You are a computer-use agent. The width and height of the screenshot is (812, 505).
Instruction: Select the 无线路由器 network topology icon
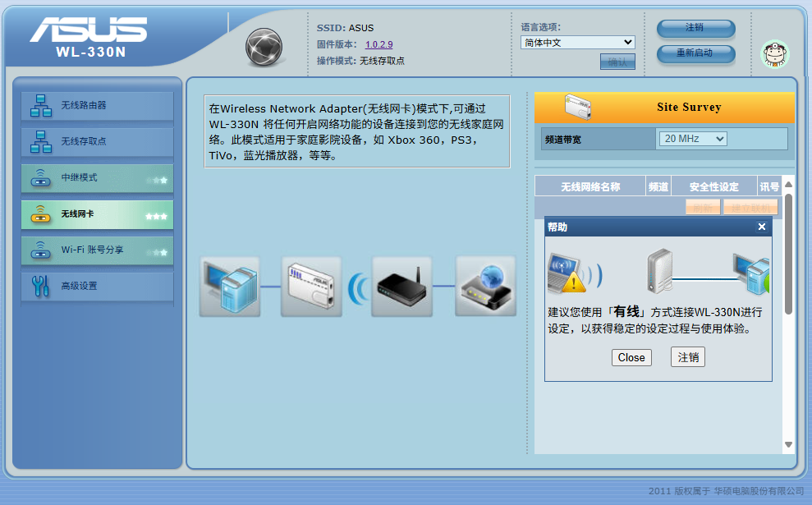pyautogui.click(x=43, y=105)
